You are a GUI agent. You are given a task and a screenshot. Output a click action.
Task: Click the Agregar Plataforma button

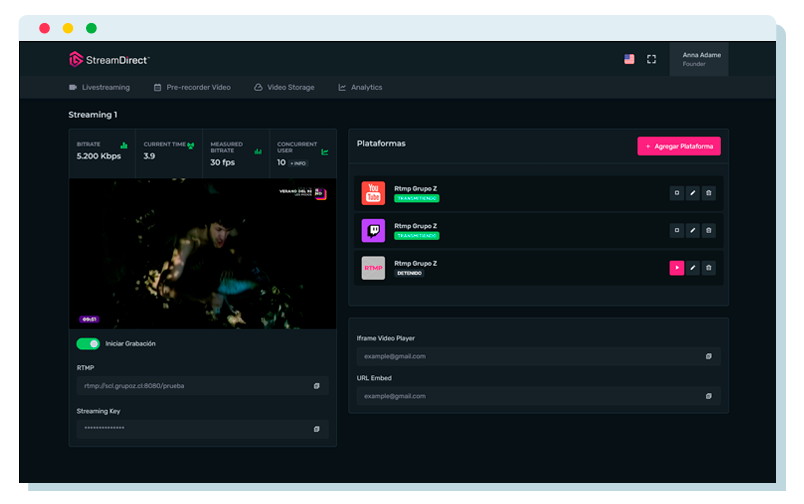pos(679,146)
